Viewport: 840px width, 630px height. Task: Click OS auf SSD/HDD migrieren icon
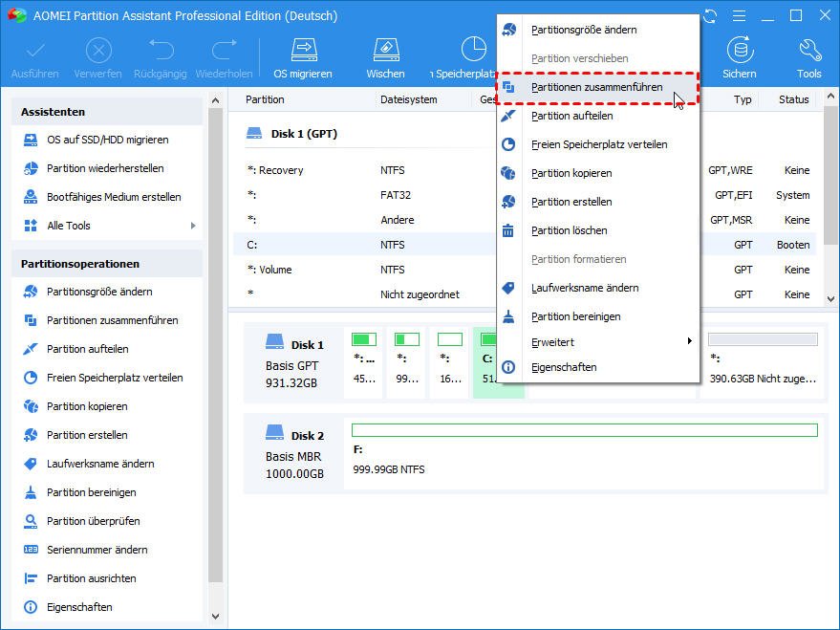(31, 140)
